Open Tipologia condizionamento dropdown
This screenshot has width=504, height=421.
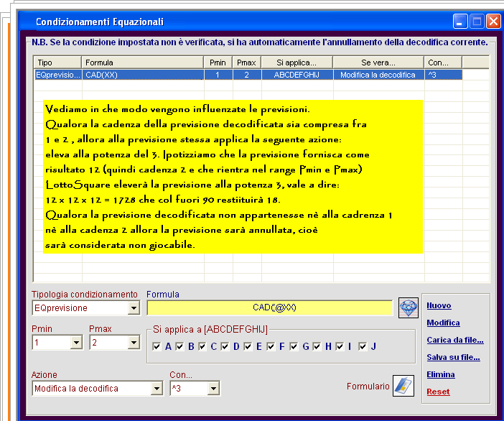(134, 308)
